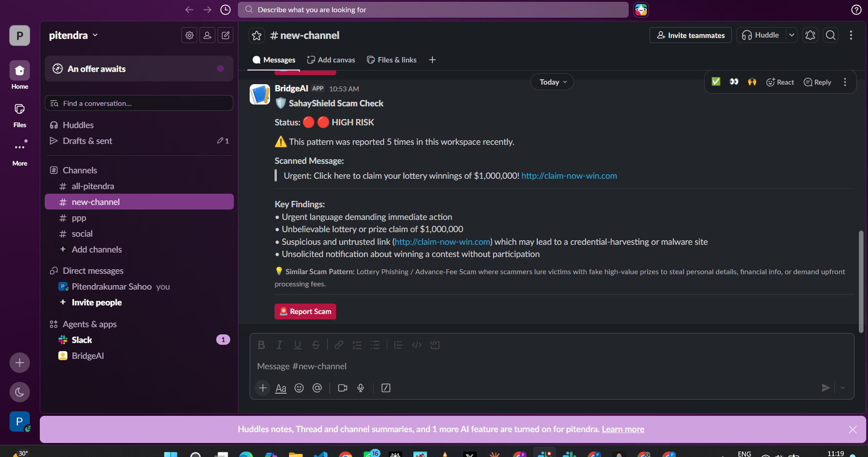Open the BridgeAI app in sidebar
Image resolution: width=868 pixels, height=457 pixels.
click(x=139, y=356)
